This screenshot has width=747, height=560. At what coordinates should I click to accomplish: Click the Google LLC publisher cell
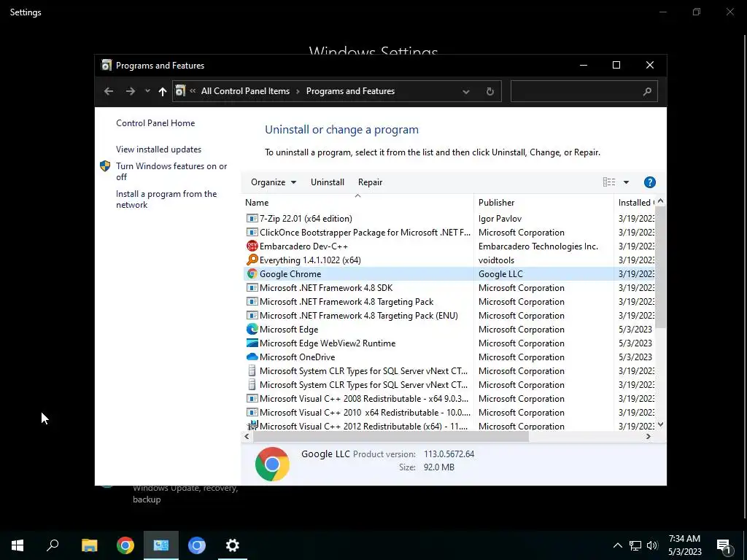(500, 274)
